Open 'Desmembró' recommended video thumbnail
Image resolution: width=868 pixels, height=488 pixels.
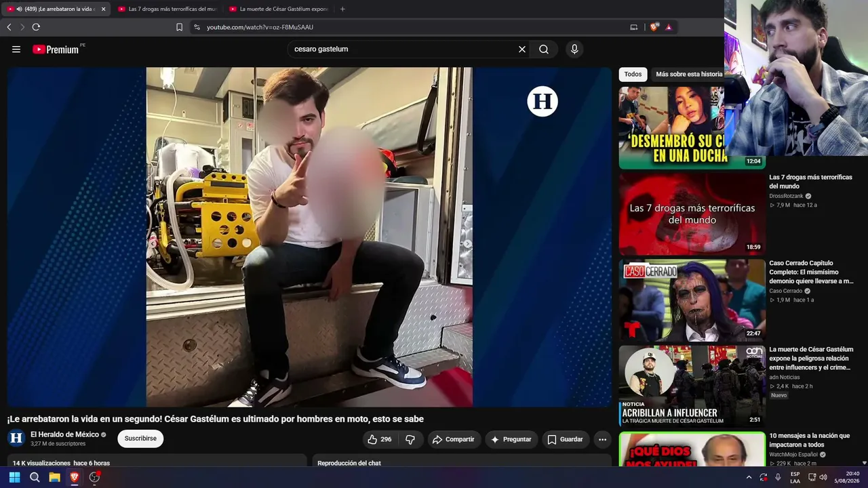click(692, 127)
